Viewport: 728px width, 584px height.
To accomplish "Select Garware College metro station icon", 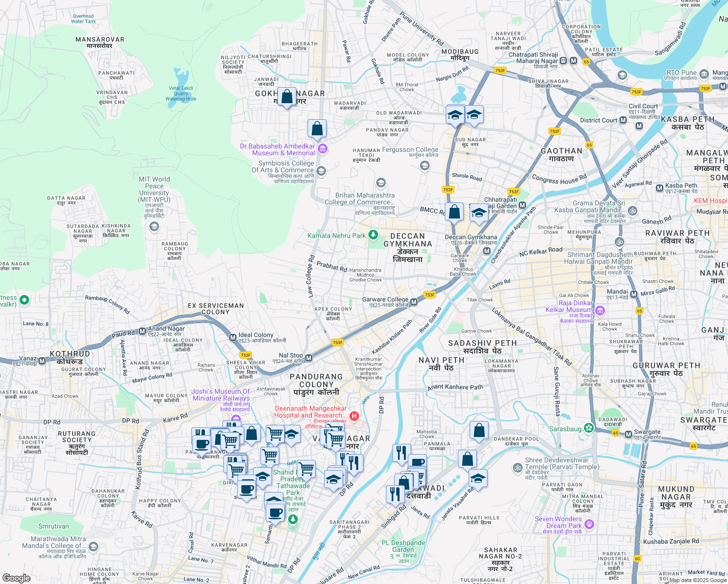I will [x=414, y=302].
